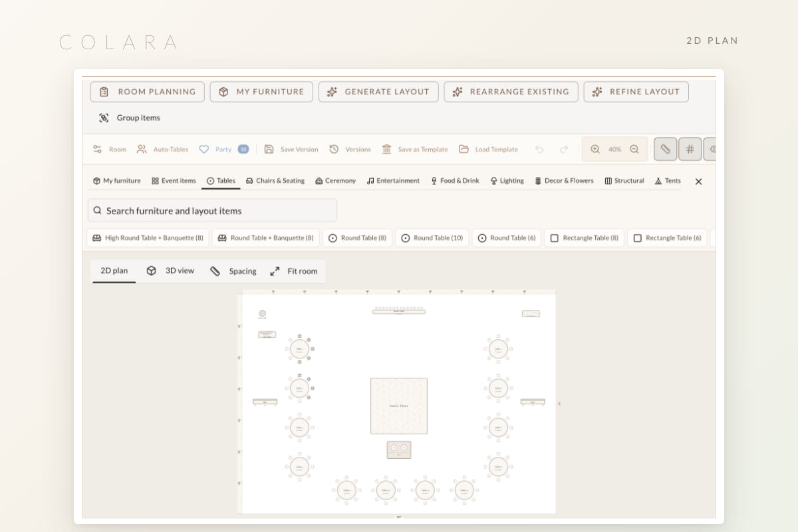Select the Chairs & Seating tab
This screenshot has width=798, height=532.
(275, 181)
